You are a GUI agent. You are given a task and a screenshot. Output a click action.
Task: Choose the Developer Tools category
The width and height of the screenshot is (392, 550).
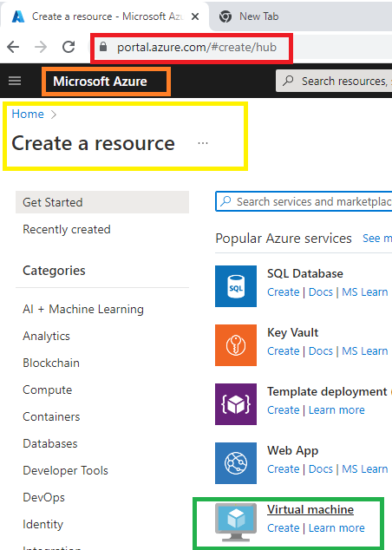(66, 470)
